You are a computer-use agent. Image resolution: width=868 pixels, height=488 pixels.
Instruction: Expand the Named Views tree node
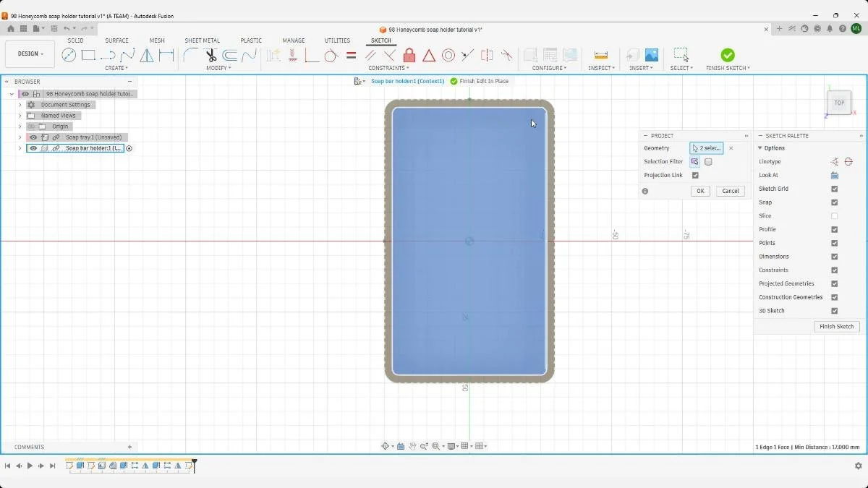tap(20, 116)
